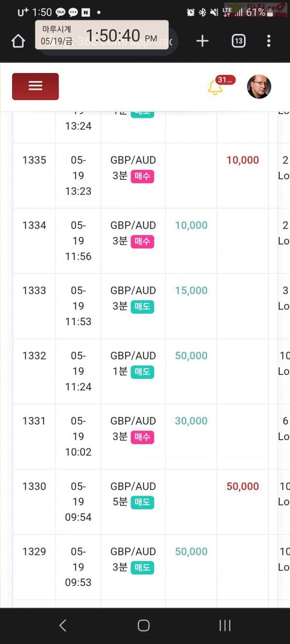
Task: Tap the notification bell icon
Action: (215, 88)
